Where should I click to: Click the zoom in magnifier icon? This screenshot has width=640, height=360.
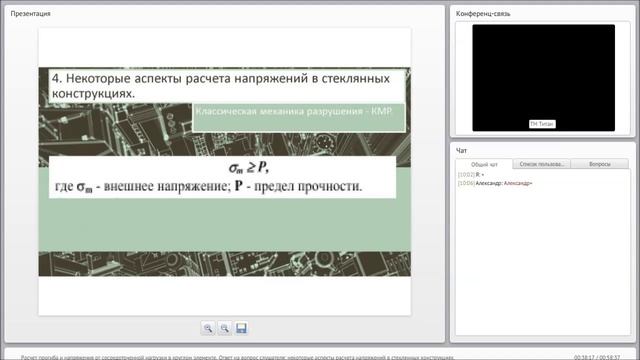pyautogui.click(x=208, y=328)
